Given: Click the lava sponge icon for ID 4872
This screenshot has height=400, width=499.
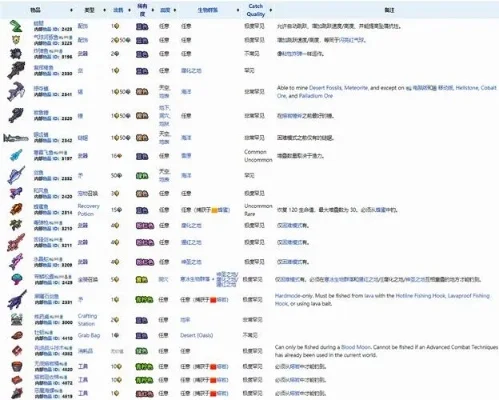Looking at the screenshot, I should (x=17, y=380).
